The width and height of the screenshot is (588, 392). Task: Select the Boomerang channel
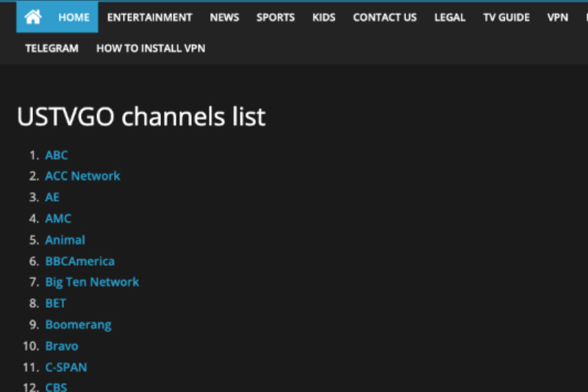click(79, 324)
